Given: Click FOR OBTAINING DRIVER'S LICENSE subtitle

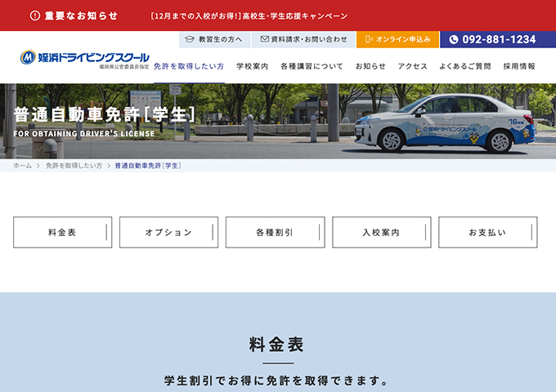Looking at the screenshot, I should point(84,133).
